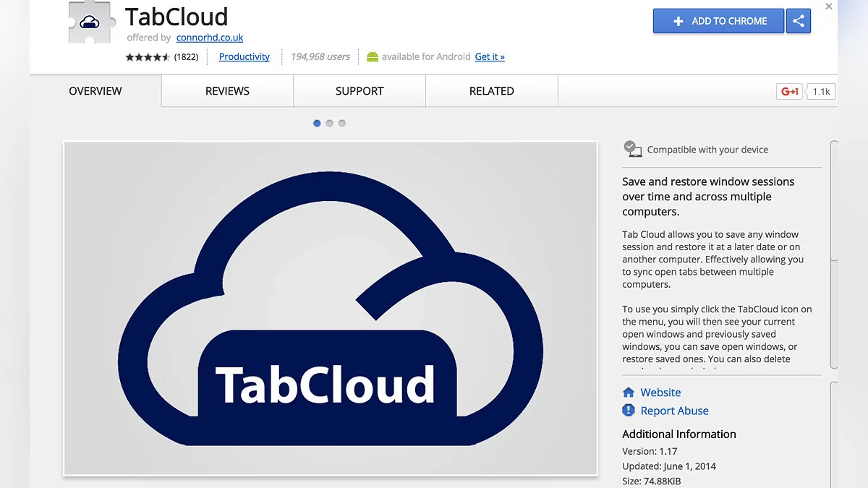Click the share icon button
This screenshot has width=868, height=488.
799,21
